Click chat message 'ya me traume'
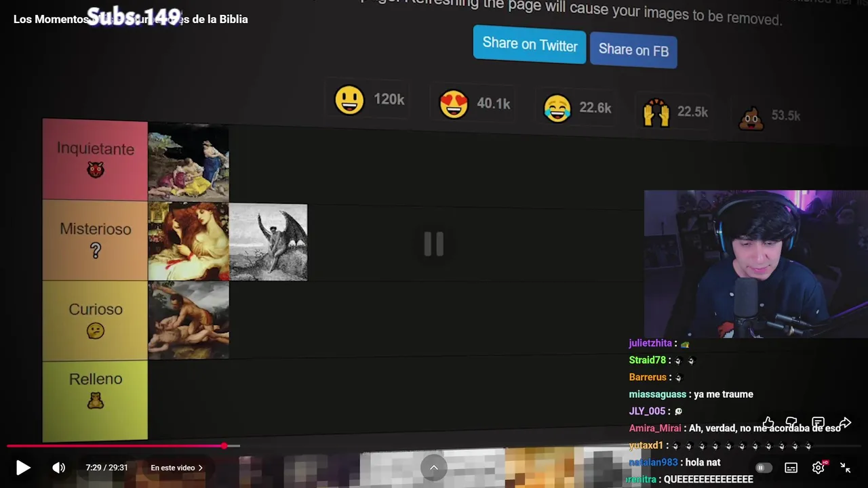868x488 pixels. (724, 394)
